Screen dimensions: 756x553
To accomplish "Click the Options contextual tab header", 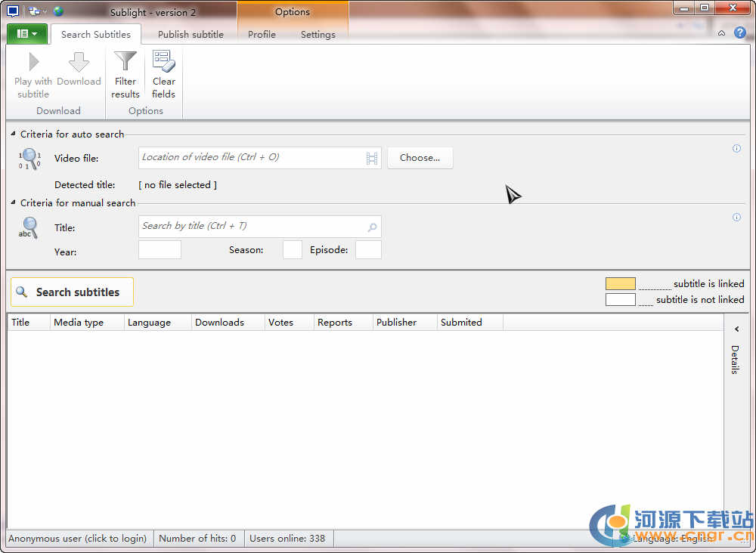I will tap(292, 12).
